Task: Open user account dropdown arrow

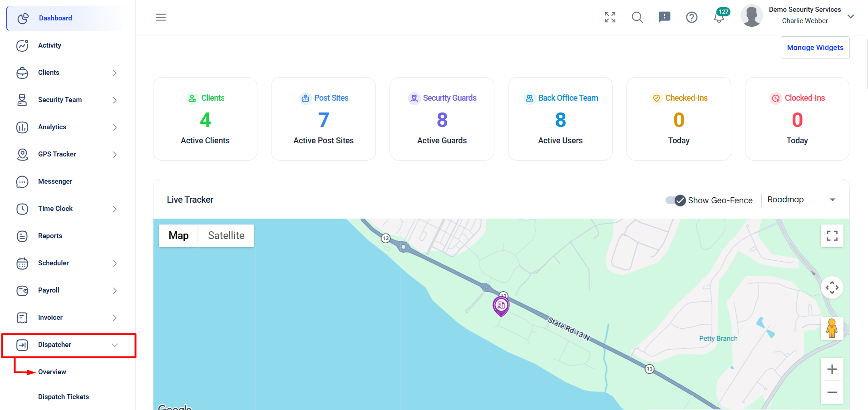Action: pyautogui.click(x=851, y=16)
